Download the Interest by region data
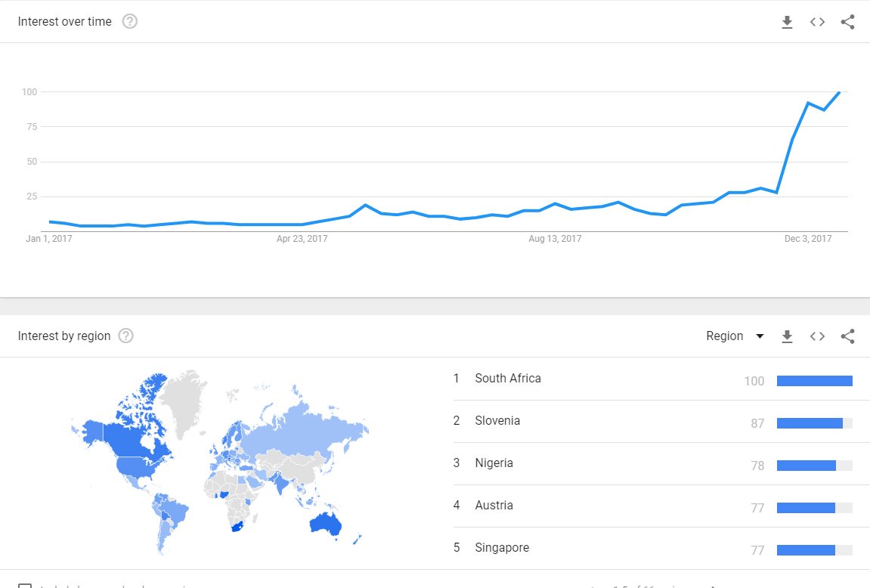Image resolution: width=870 pixels, height=588 pixels. [787, 336]
